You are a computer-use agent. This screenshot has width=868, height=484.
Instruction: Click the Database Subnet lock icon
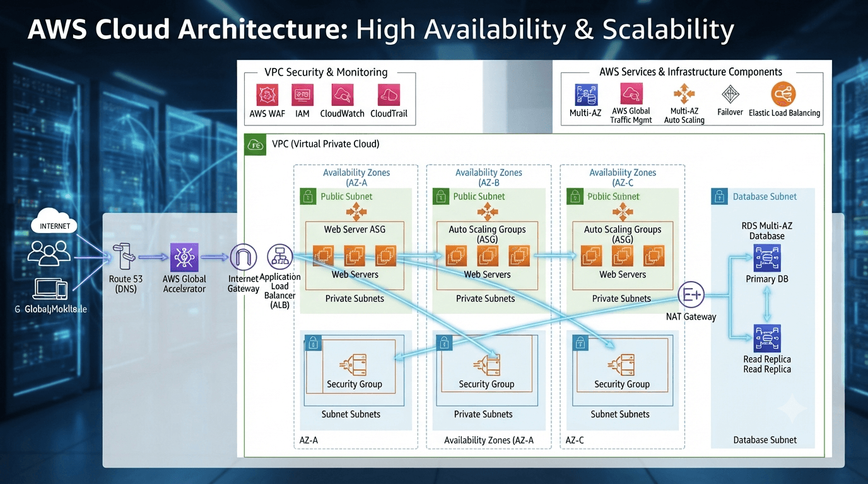coord(718,197)
